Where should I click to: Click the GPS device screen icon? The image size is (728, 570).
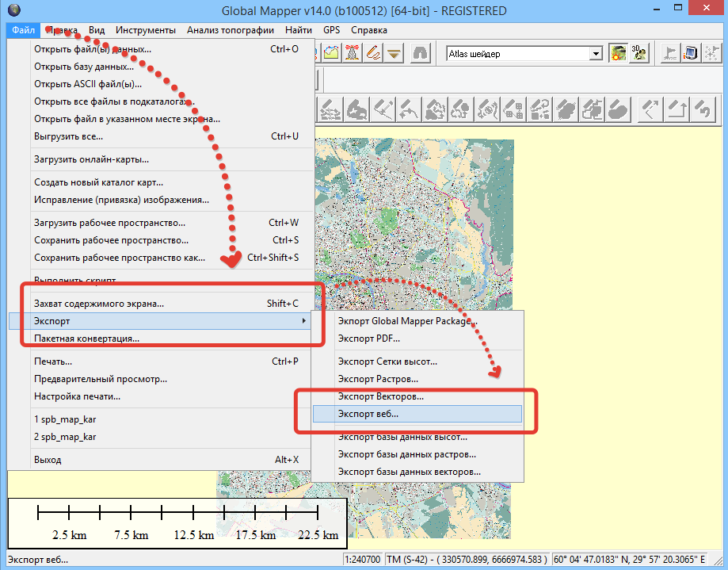tap(690, 54)
